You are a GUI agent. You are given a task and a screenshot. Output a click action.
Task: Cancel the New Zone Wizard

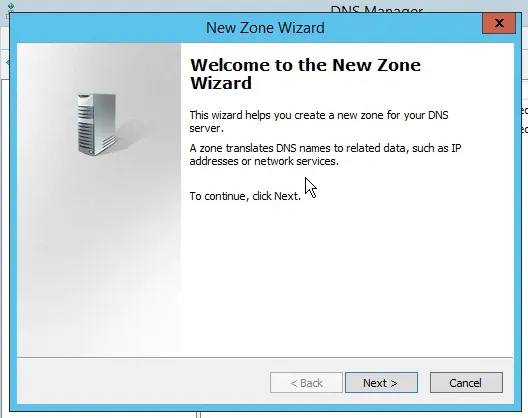[x=466, y=383]
